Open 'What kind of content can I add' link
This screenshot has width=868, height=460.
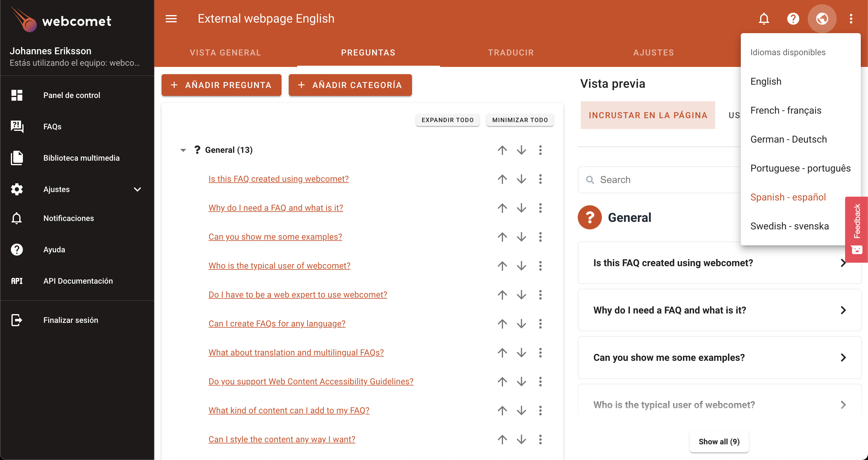coord(289,411)
